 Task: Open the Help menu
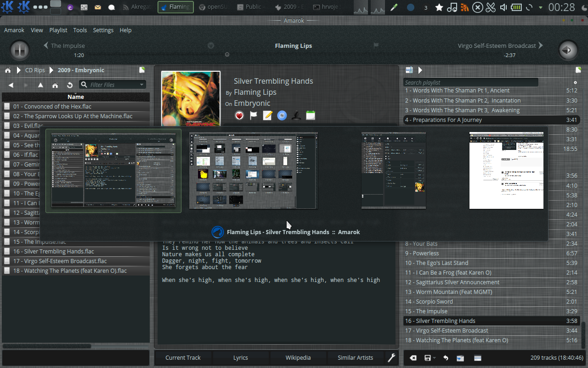tap(125, 30)
